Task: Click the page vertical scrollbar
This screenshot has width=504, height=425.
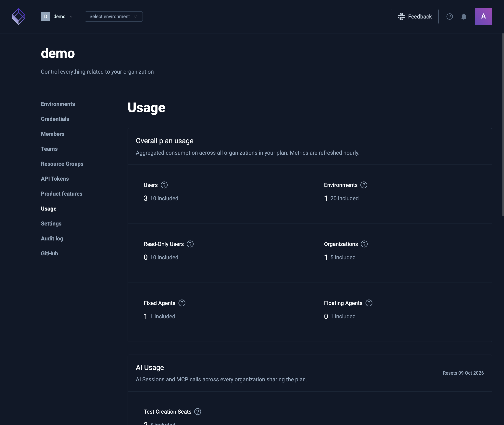Action: pos(503,124)
